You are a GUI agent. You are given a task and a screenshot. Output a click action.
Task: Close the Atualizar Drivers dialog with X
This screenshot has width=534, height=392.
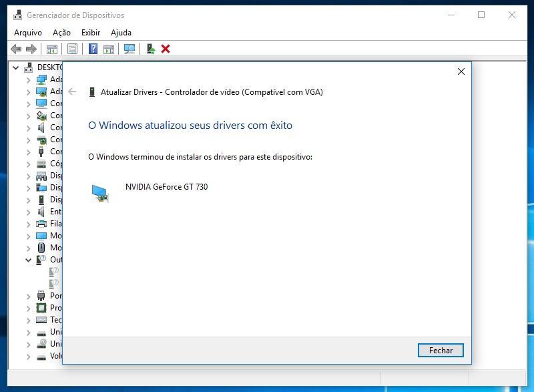coord(461,71)
